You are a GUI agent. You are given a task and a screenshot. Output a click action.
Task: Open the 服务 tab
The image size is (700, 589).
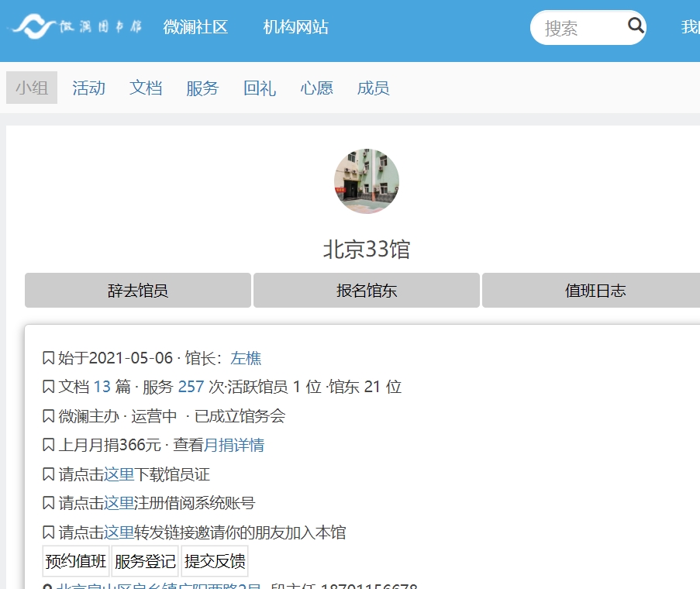point(202,88)
